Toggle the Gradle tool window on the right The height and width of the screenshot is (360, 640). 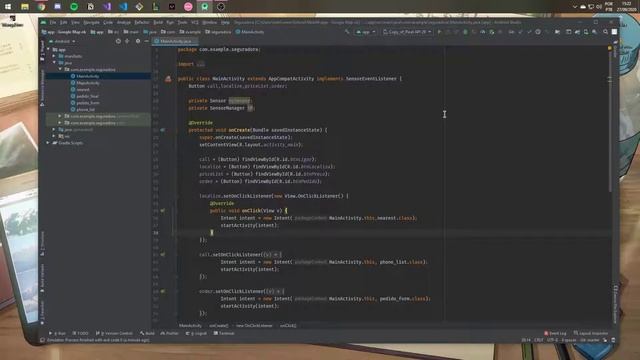[x=615, y=49]
